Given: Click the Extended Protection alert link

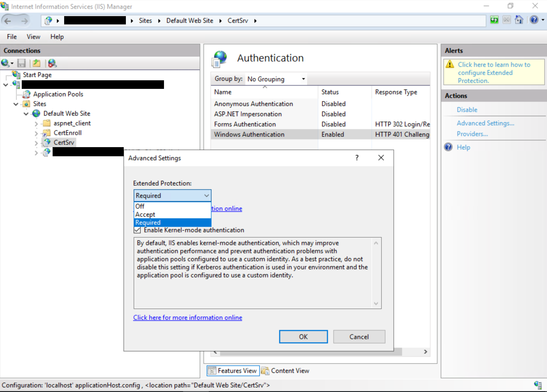Looking at the screenshot, I should pos(494,72).
